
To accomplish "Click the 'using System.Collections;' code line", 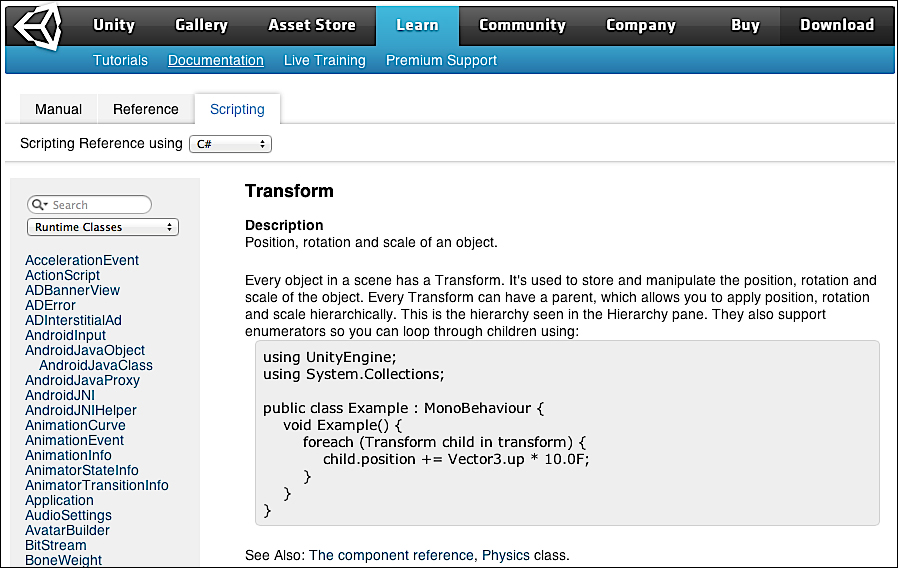I will [353, 374].
